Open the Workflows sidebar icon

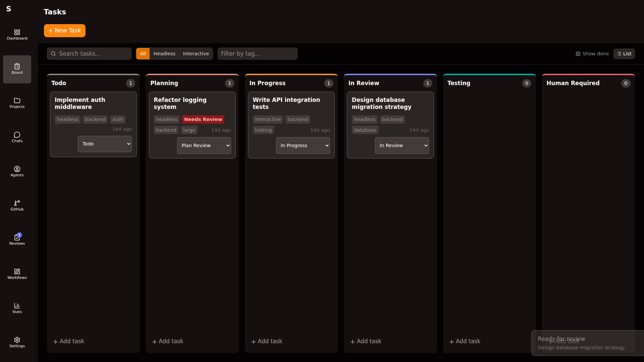(x=17, y=274)
